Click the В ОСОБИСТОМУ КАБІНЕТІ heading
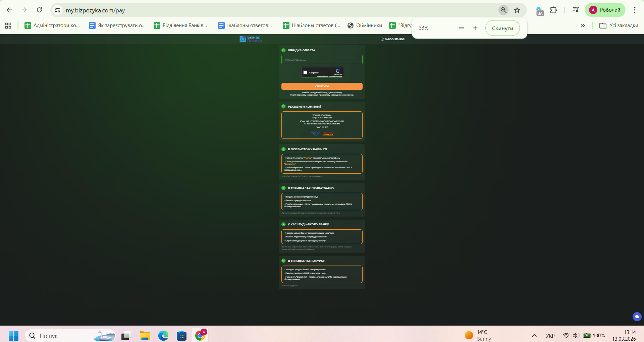The height and width of the screenshot is (342, 644). tap(307, 149)
